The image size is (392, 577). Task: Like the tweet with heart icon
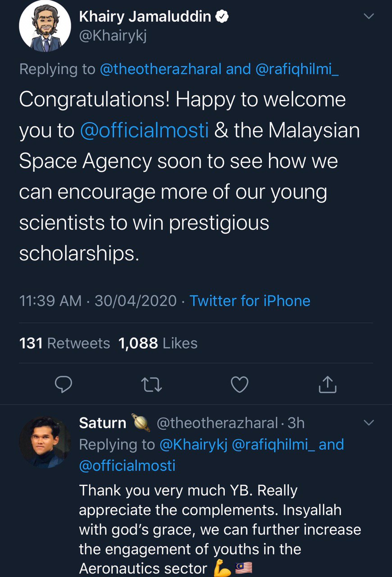[x=239, y=385]
